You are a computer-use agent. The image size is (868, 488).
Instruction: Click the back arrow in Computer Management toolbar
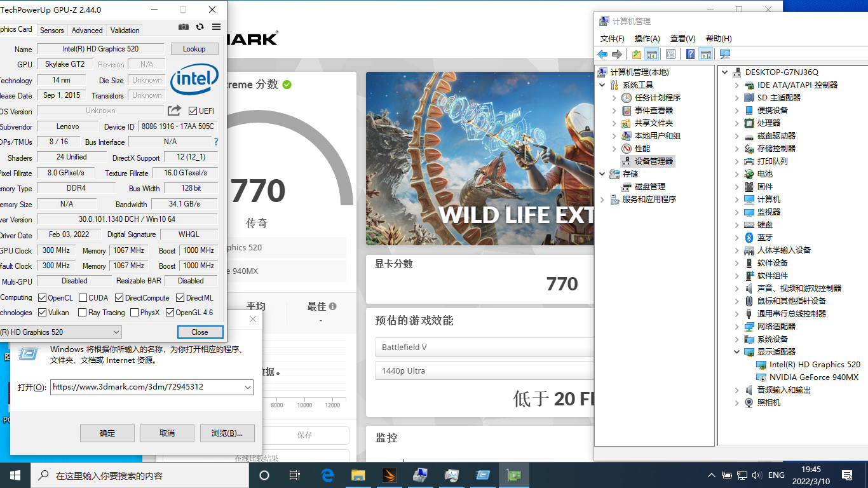[x=602, y=54]
